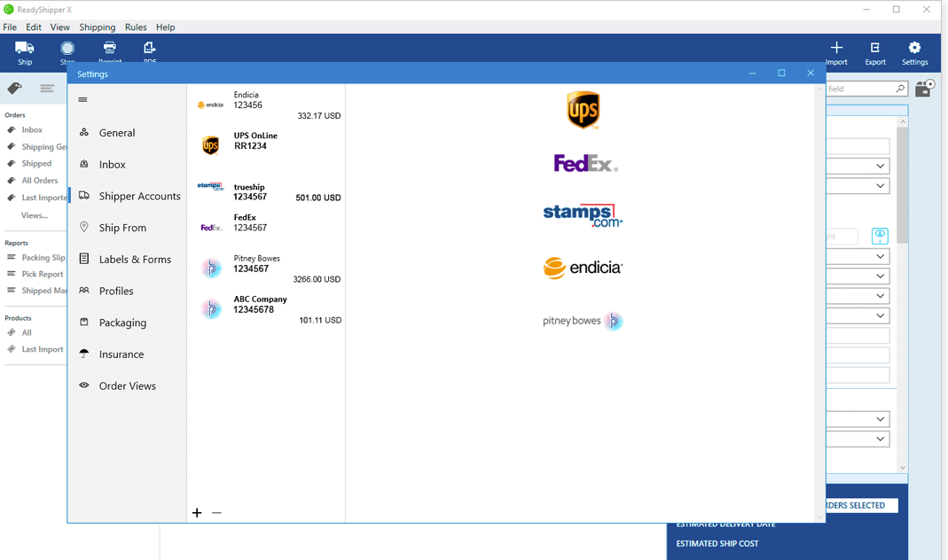948x560 pixels.
Task: Add a new shipper account with plus icon
Action: 197,513
